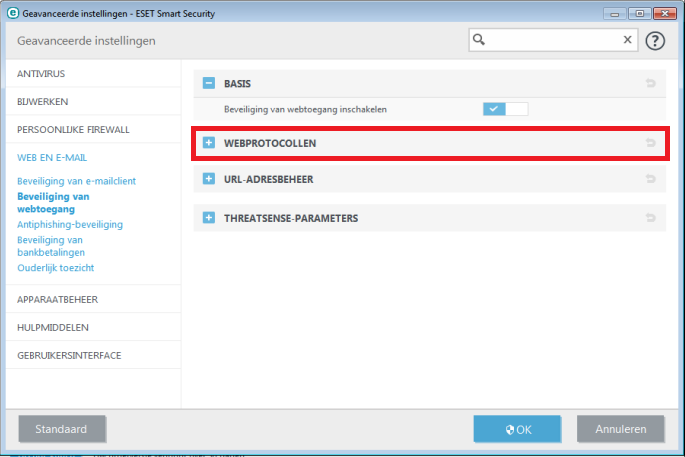This screenshot has width=685, height=457.
Task: Expand the URL-ADRESBEHEER section plus icon
Action: (x=209, y=179)
